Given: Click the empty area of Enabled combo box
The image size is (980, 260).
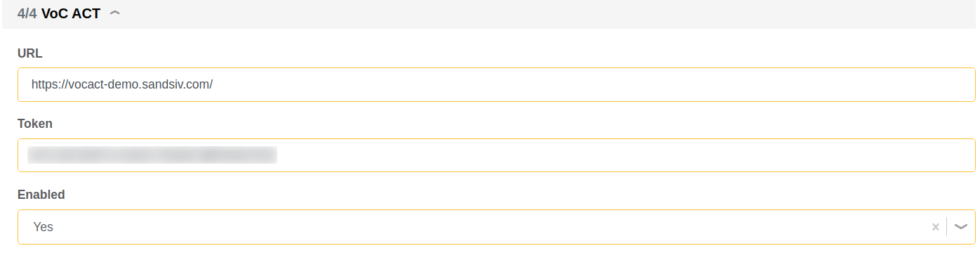Looking at the screenshot, I should click(x=491, y=227).
